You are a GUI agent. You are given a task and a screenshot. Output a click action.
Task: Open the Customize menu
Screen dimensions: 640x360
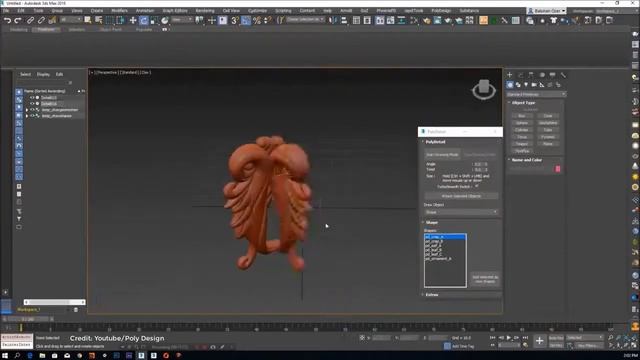pos(257,11)
